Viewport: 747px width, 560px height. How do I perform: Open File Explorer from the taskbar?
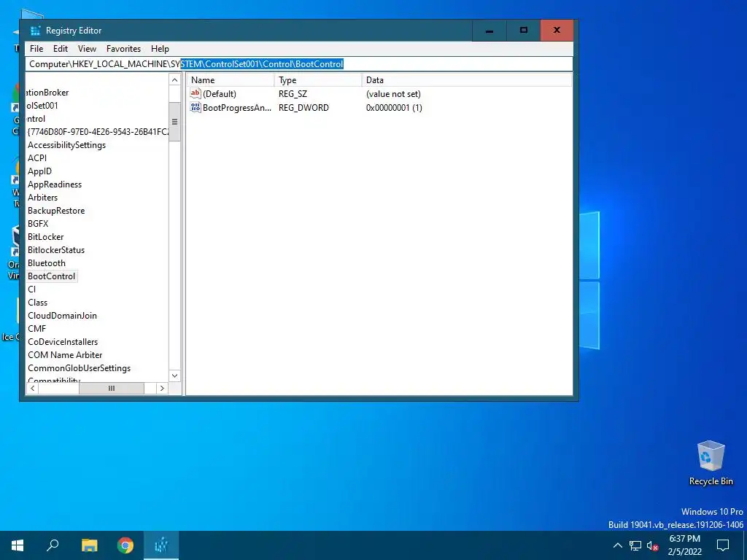[89, 545]
